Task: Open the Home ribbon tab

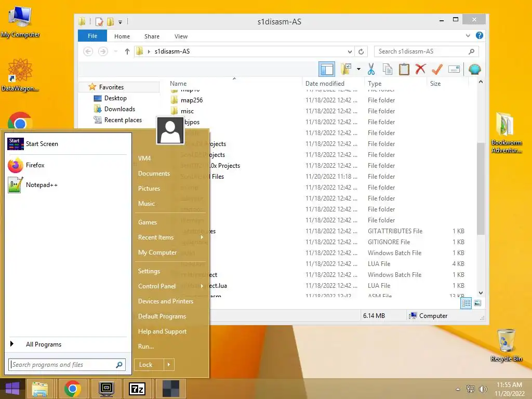Action: pyautogui.click(x=122, y=36)
